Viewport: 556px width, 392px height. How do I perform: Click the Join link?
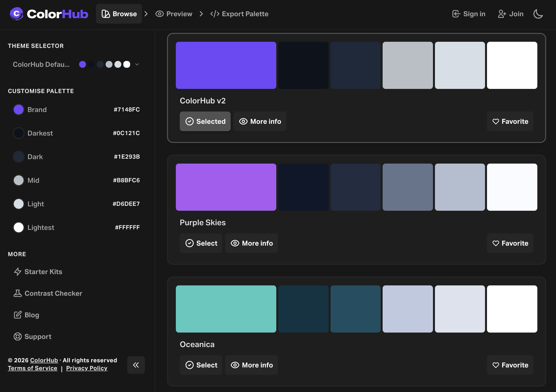click(x=511, y=14)
